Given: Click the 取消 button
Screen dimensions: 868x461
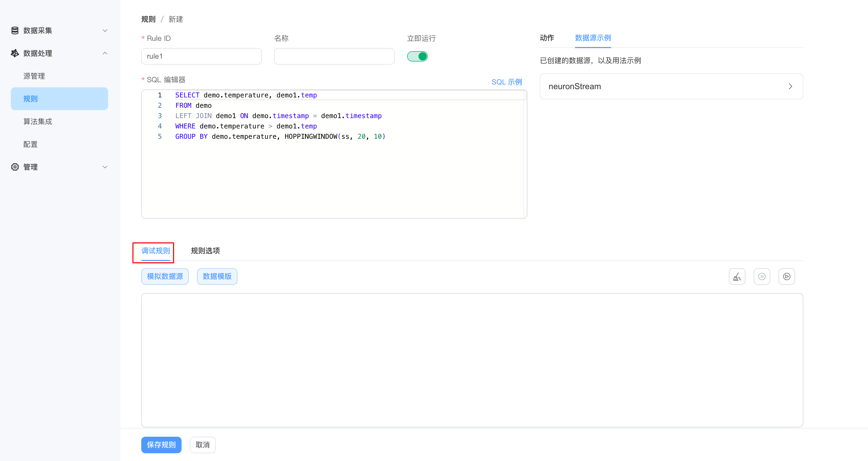Looking at the screenshot, I should (x=203, y=444).
